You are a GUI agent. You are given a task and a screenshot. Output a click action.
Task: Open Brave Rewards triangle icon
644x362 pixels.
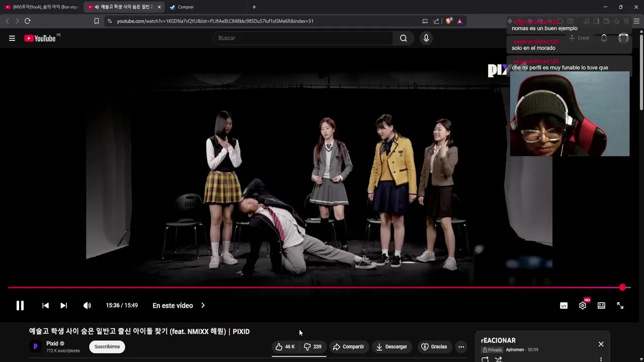click(459, 21)
